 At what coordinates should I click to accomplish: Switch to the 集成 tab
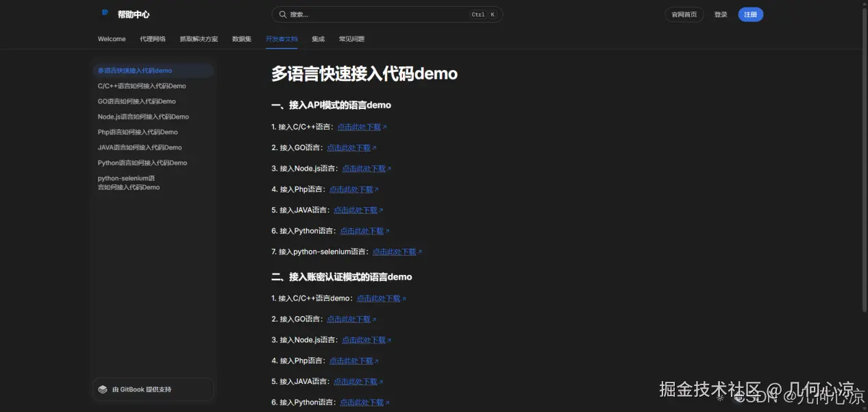[318, 39]
